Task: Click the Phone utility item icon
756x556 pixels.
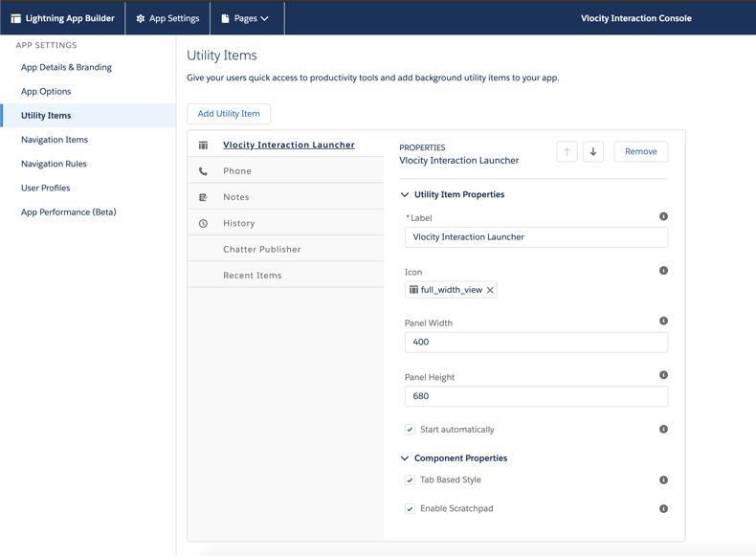Action: (x=203, y=171)
